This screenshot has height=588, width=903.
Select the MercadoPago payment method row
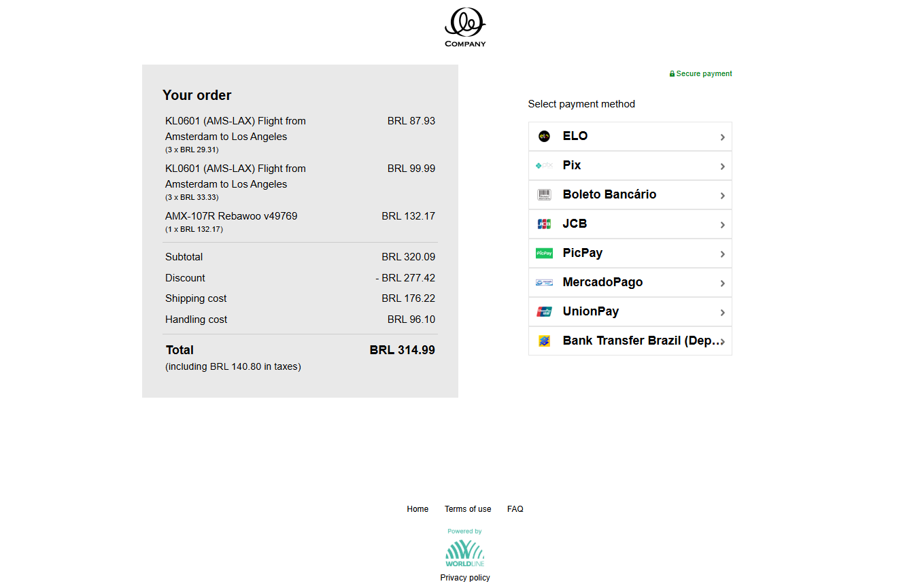(x=630, y=282)
